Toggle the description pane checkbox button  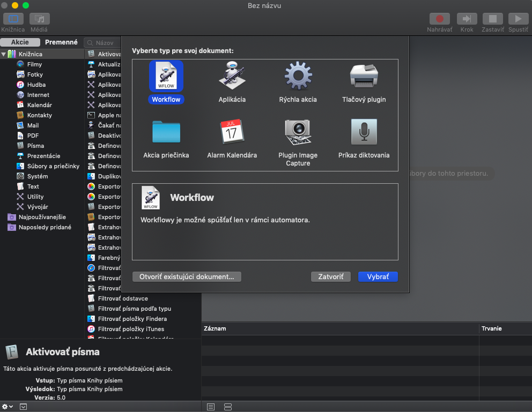tap(23, 407)
